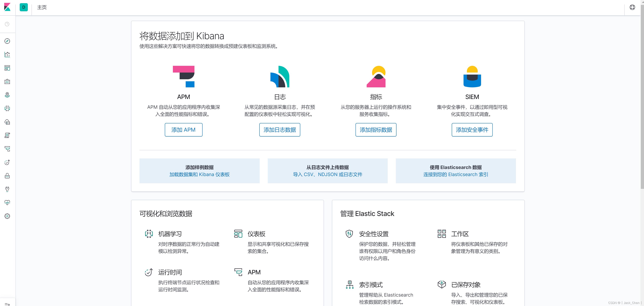Open Logs icon in sidebar
Image resolution: width=644 pixels, height=306 pixels.
point(7,135)
